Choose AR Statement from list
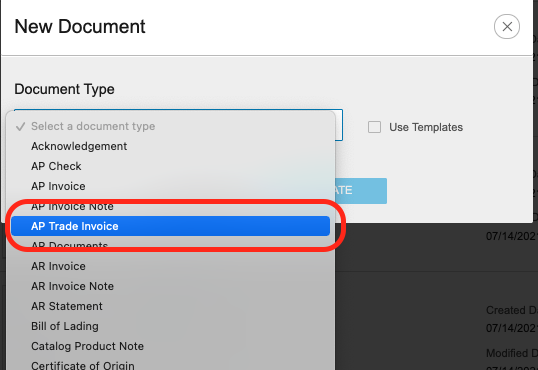538x370 pixels. [170, 306]
